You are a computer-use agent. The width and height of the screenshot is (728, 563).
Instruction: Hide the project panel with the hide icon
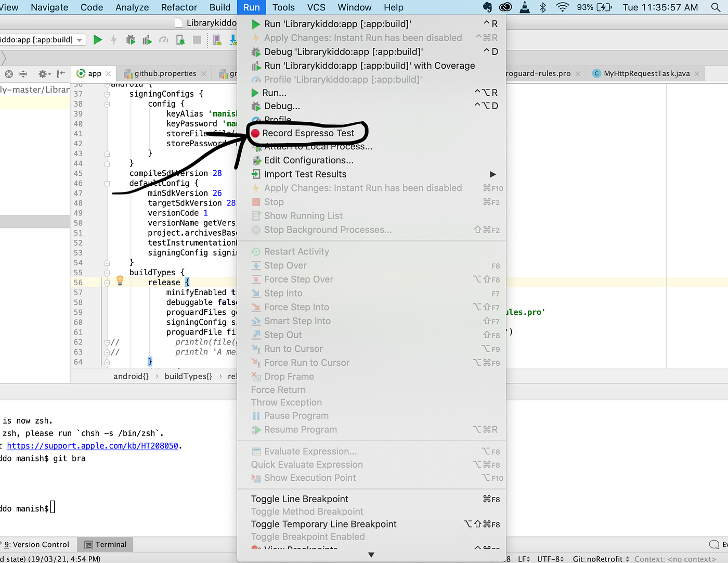[x=61, y=74]
